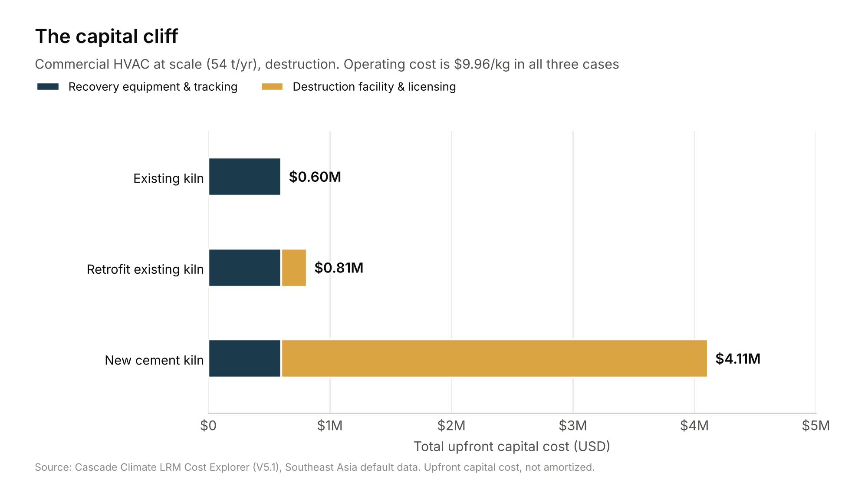Click the dark blue Recovery equipment legend swatch
The image size is (868, 486).
tap(48, 87)
